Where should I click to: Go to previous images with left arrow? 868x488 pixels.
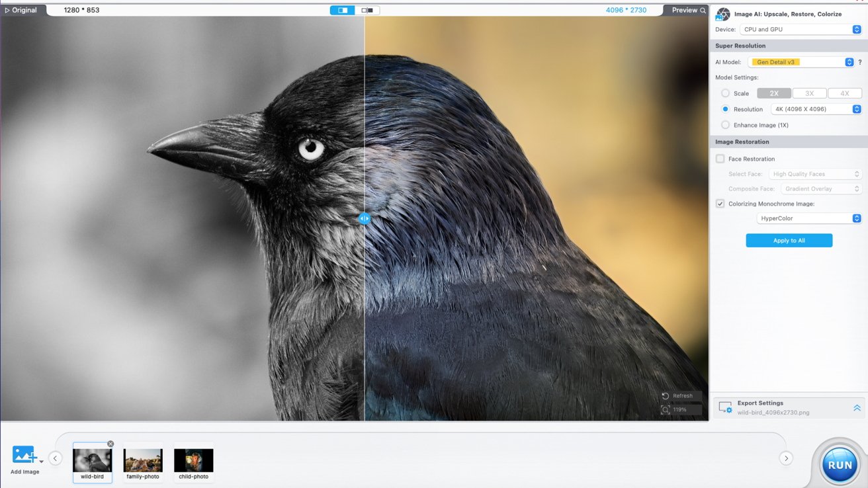tap(56, 458)
